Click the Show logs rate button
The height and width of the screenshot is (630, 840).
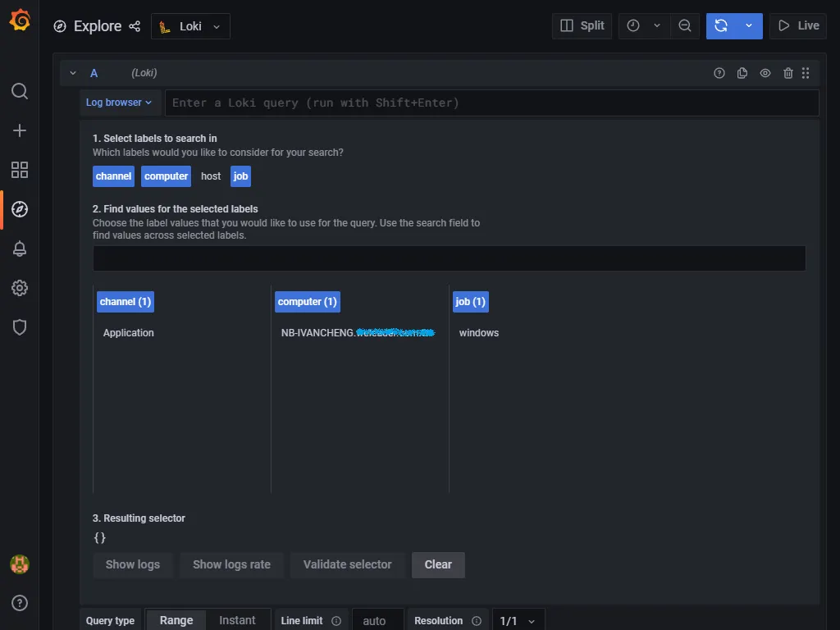[231, 564]
